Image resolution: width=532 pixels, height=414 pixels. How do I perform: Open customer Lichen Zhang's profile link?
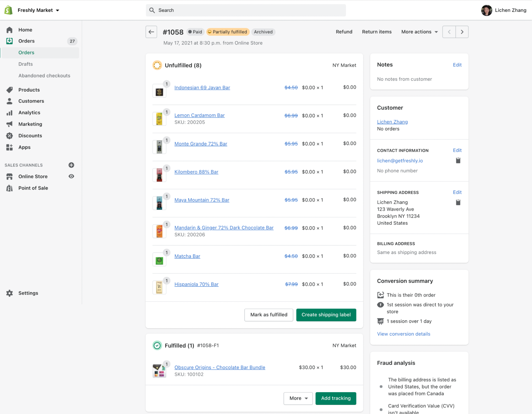[x=392, y=122]
